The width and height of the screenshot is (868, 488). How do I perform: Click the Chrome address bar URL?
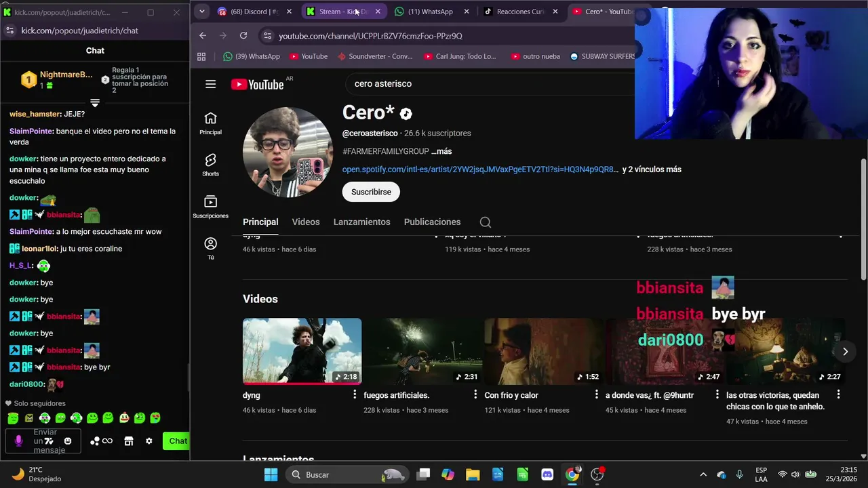370,35
